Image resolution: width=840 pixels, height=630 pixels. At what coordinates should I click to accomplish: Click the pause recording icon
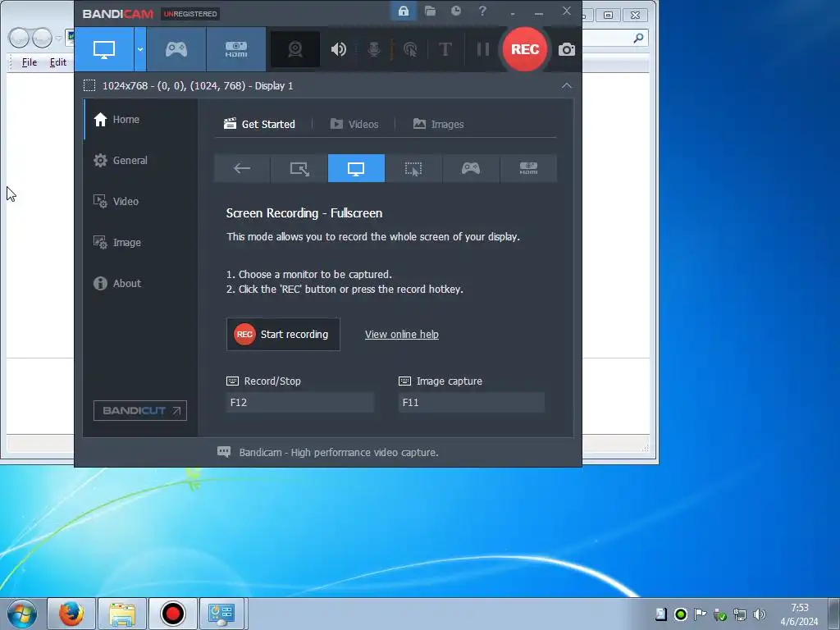coord(482,49)
